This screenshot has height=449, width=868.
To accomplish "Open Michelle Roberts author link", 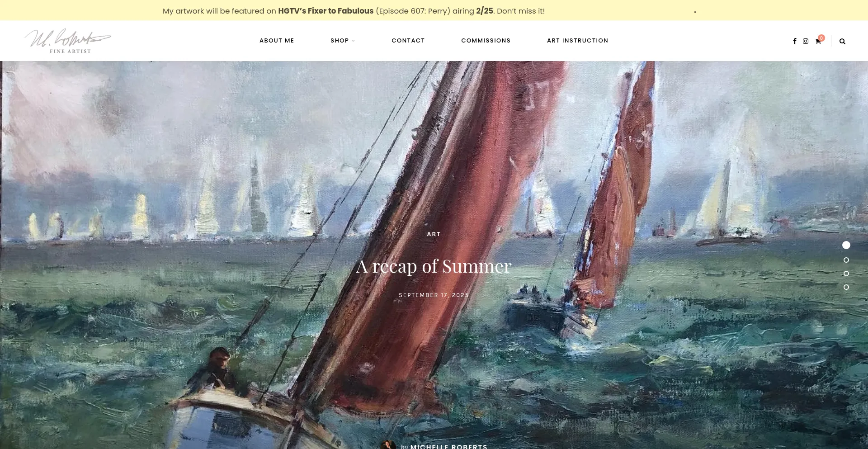I will pos(449,446).
